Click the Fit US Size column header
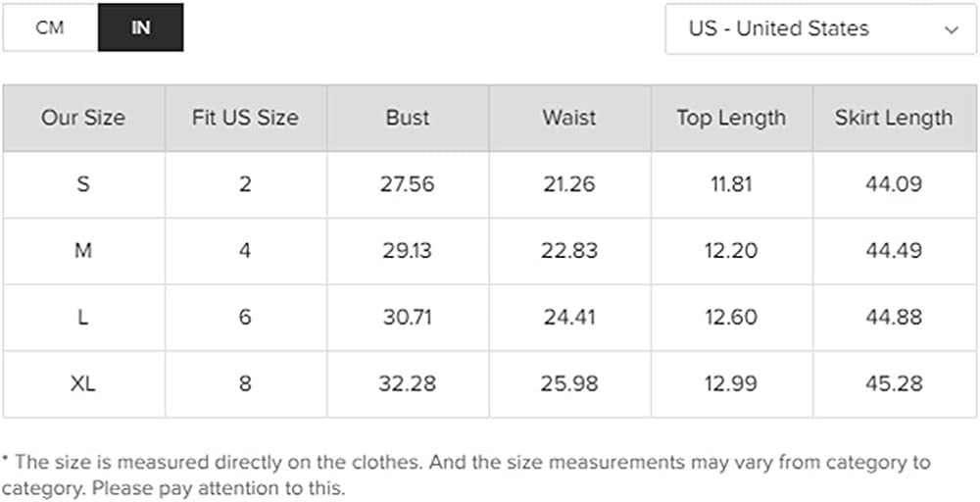980x502 pixels. [x=245, y=119]
